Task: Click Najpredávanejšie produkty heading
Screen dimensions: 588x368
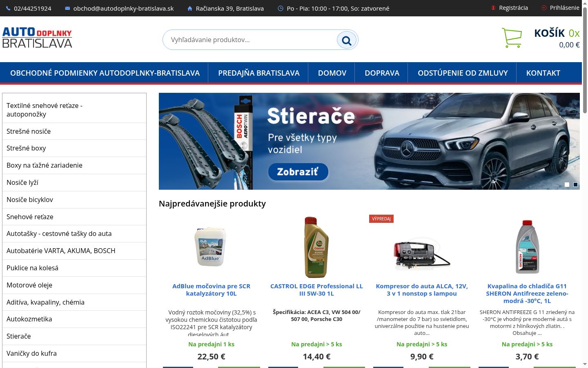Action: [212, 204]
